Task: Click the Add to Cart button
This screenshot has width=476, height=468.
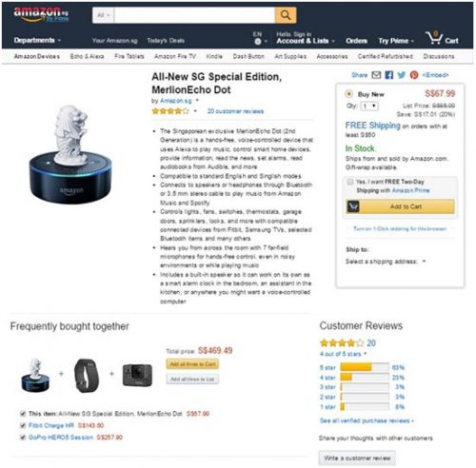Action: click(400, 206)
